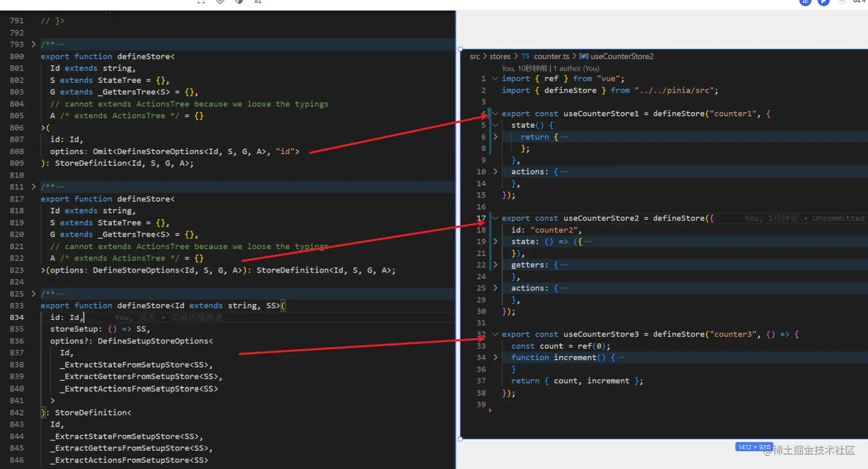The height and width of the screenshot is (469, 868).
Task: Expand folded return object at line 6
Action: [x=495, y=137]
